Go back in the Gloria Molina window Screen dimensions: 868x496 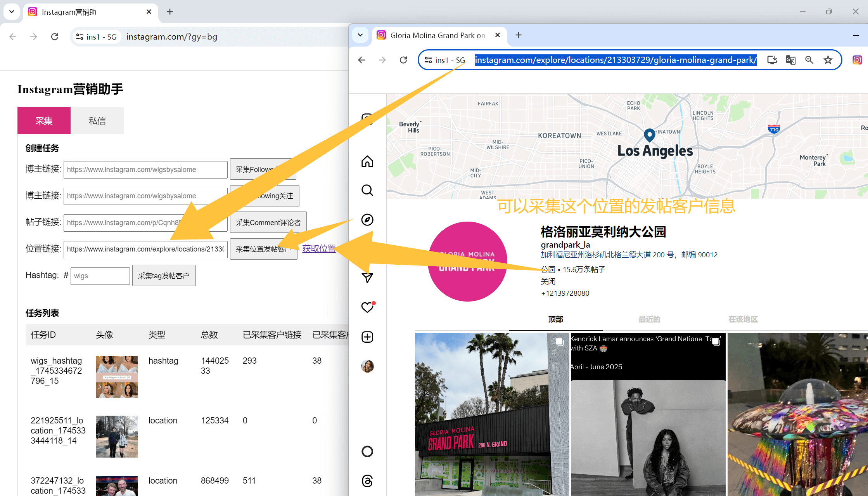361,60
